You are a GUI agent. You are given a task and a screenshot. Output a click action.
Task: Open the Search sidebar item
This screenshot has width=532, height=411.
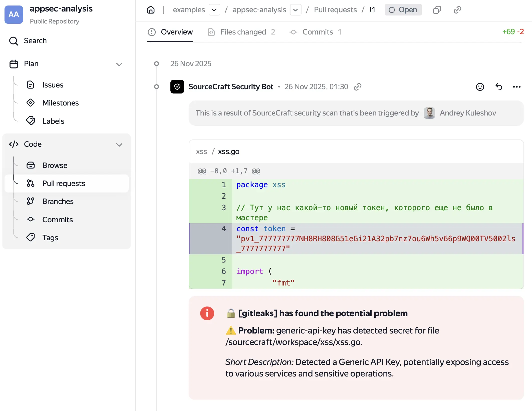35,41
